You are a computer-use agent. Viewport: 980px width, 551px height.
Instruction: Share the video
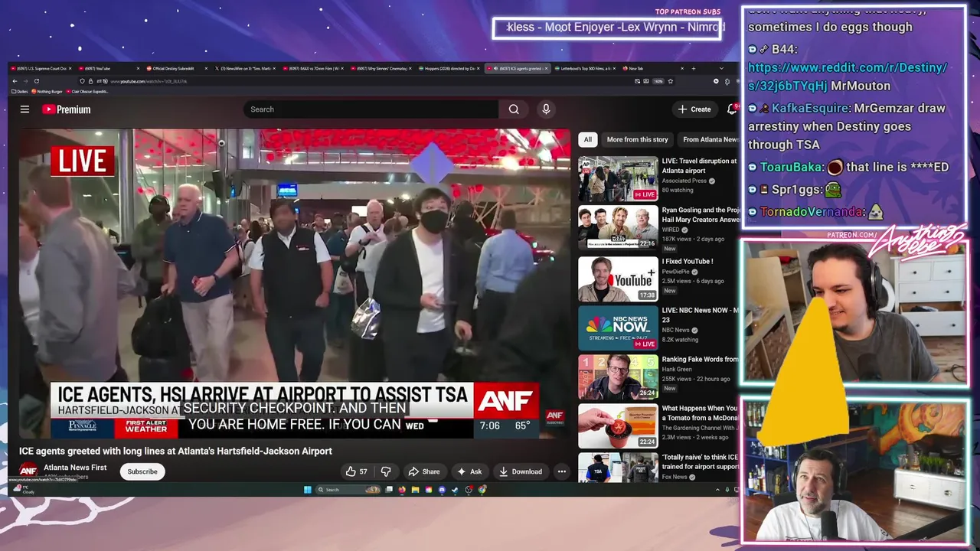[423, 471]
